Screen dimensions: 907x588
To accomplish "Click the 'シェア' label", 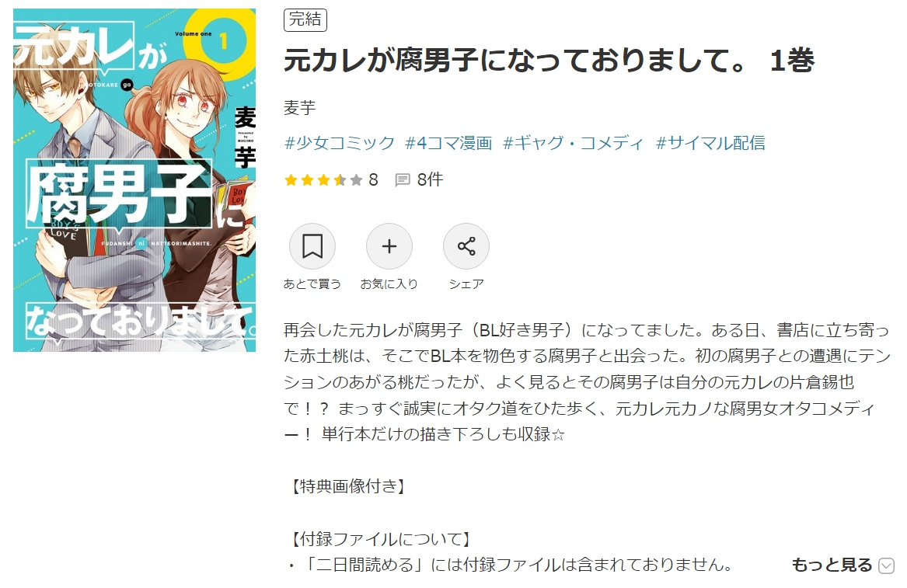I will point(466,284).
